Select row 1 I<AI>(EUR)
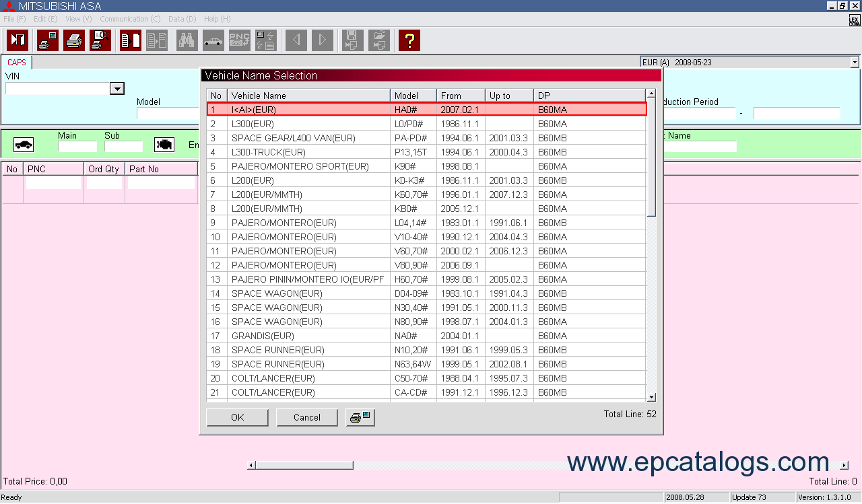The image size is (862, 504). 426,110
